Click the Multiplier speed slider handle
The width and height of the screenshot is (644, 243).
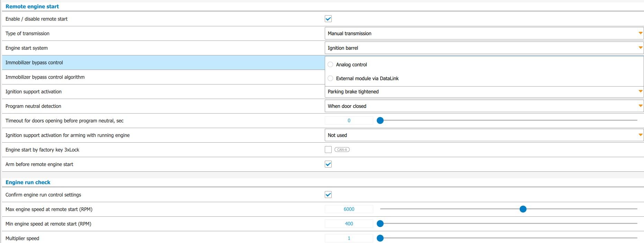coord(380,238)
